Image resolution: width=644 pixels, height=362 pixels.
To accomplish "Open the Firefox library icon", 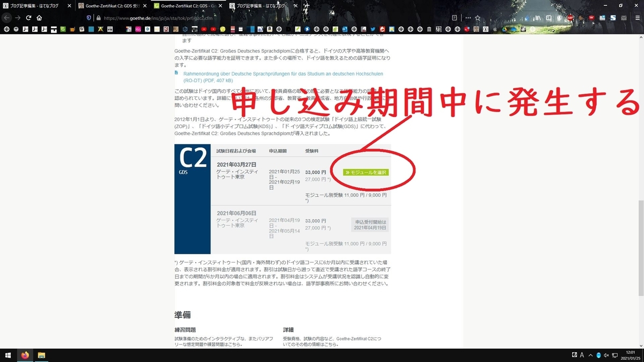I will coord(537,18).
